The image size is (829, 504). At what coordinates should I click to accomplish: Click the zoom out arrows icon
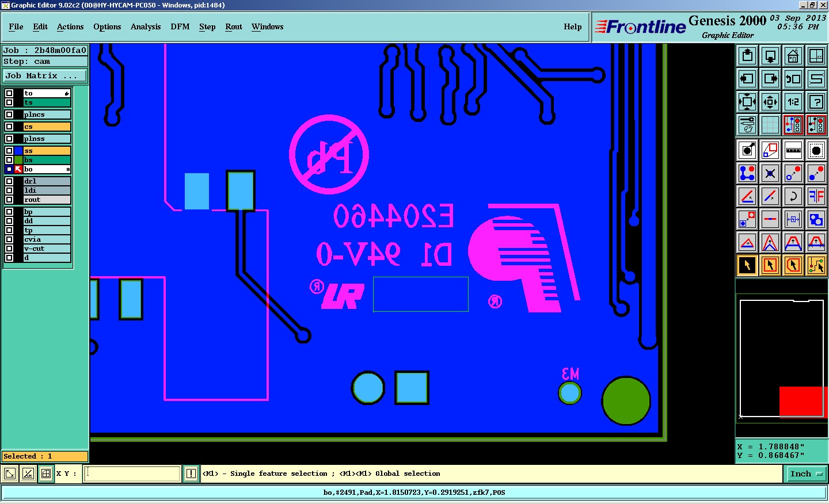(770, 102)
